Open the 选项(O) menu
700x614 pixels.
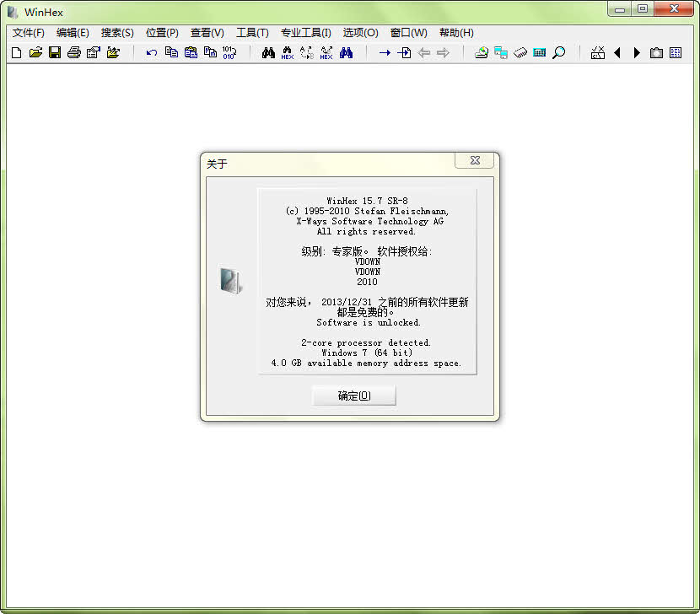(x=361, y=33)
